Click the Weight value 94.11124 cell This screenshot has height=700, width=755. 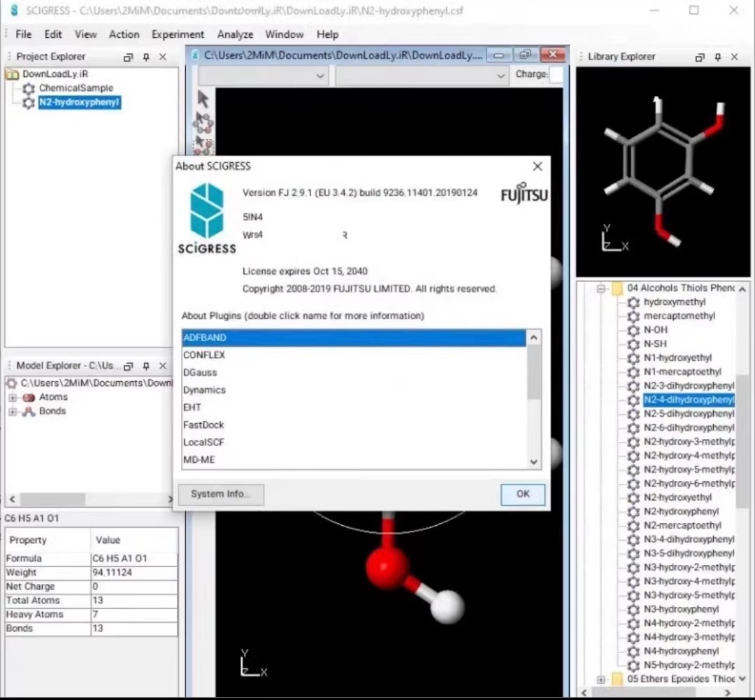(134, 573)
